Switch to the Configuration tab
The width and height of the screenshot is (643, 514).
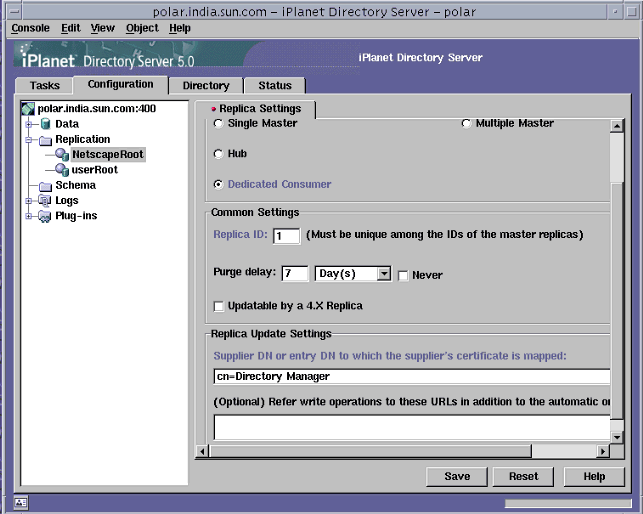coord(121,84)
